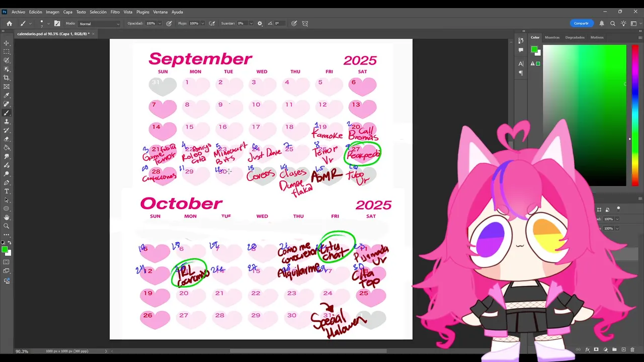Enable airbrush build-up effects
Viewport: 644px width, 362px height.
pos(212,23)
